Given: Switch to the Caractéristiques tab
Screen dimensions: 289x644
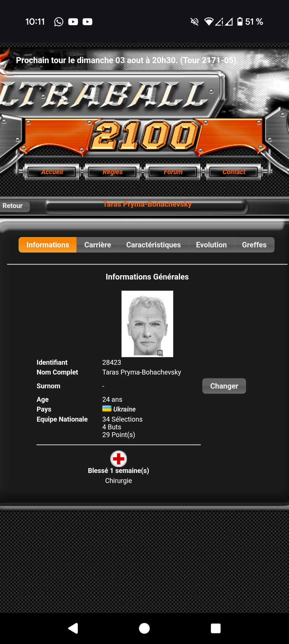Looking at the screenshot, I should (x=153, y=245).
